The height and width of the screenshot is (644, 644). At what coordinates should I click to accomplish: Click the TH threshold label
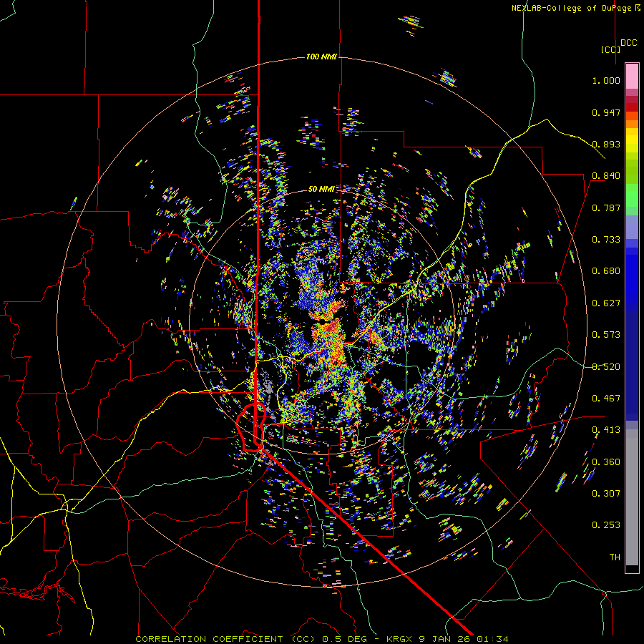615,557
